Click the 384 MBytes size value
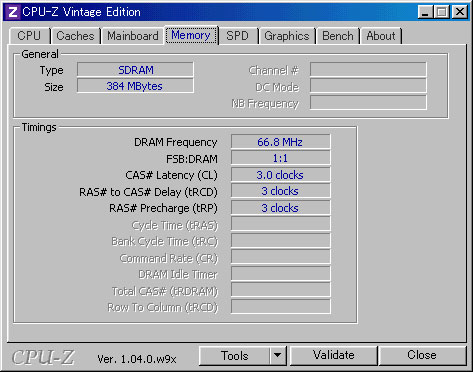473x372 pixels. pos(135,86)
